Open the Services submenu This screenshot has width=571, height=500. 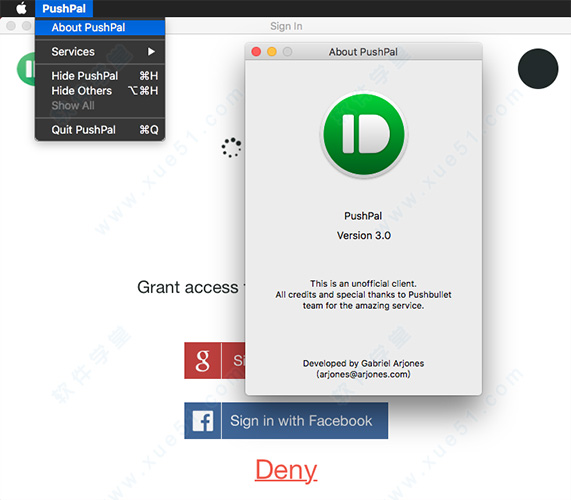click(x=100, y=52)
